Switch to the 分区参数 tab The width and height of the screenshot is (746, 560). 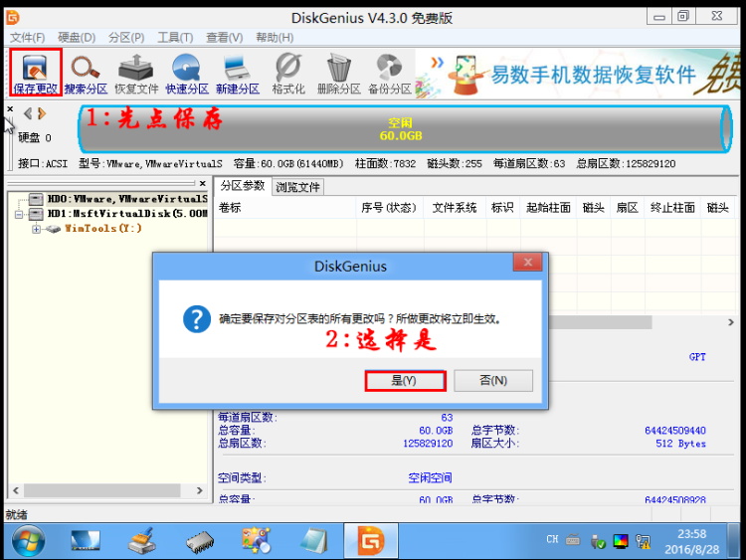[242, 186]
